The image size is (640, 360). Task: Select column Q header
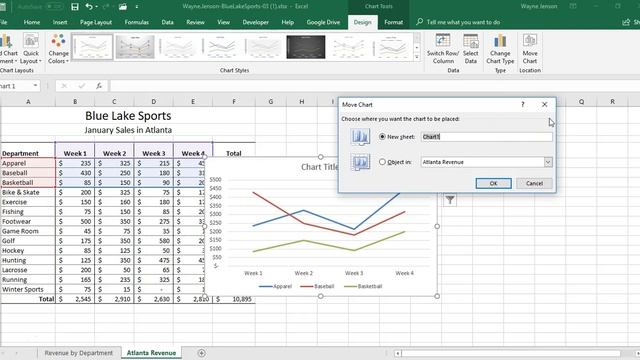(581, 101)
